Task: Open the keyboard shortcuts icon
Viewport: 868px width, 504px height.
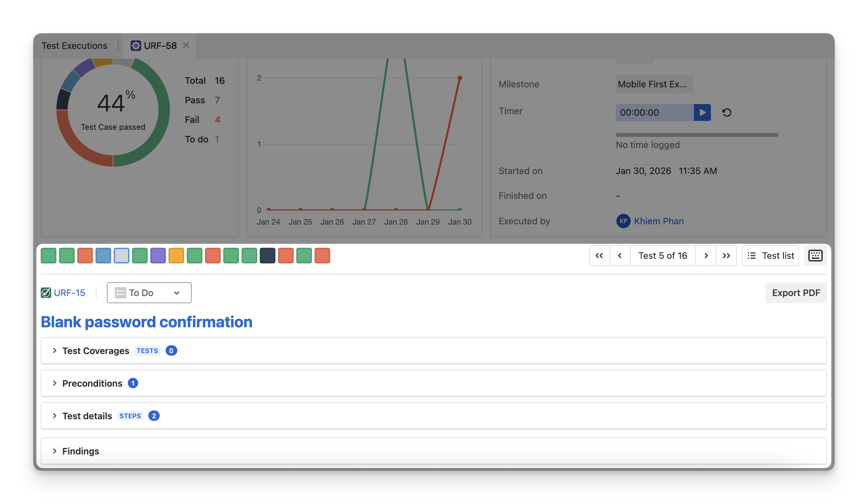Action: (x=815, y=256)
